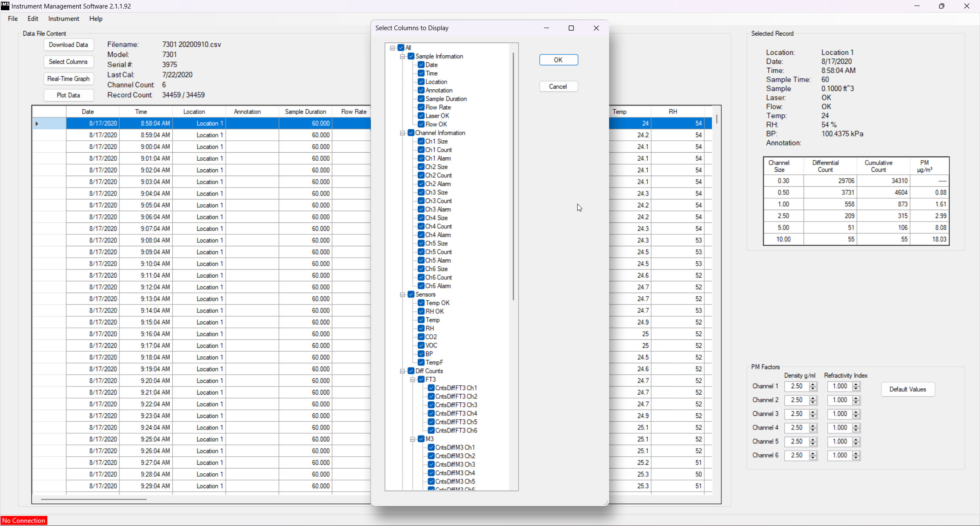Uncheck the CO2 sensor checkbox
Viewport: 980px width, 526px height.
[421, 337]
